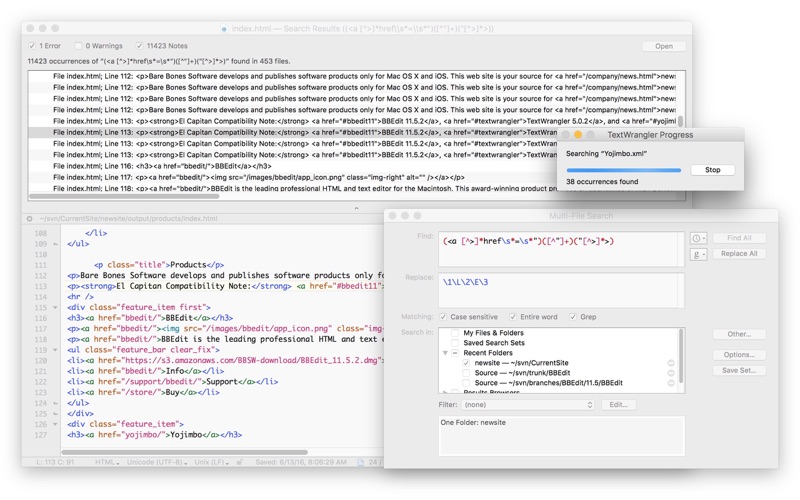Collapse the Recent Folders disclosure triangle
The width and height of the screenshot is (800, 500).
tap(445, 353)
